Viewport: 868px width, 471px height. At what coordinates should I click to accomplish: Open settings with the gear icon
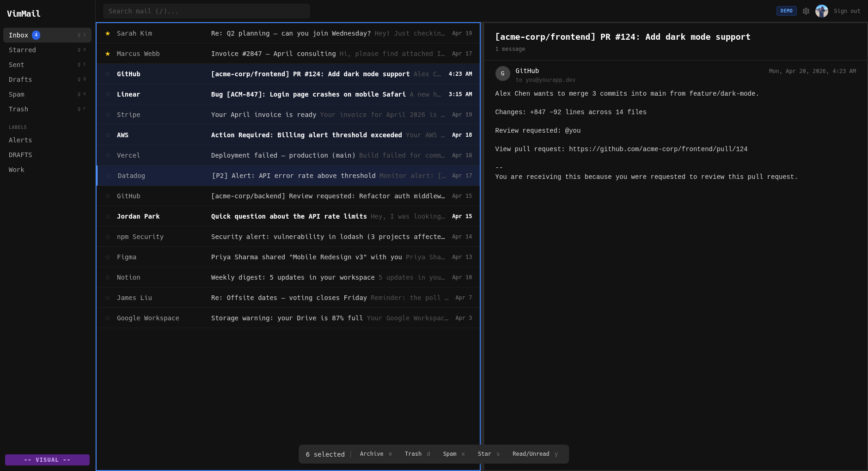807,11
